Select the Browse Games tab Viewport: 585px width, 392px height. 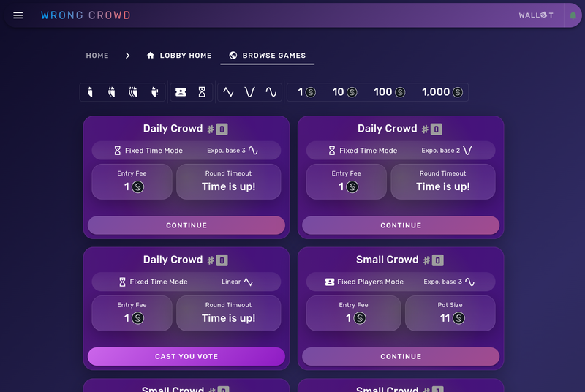coord(267,56)
